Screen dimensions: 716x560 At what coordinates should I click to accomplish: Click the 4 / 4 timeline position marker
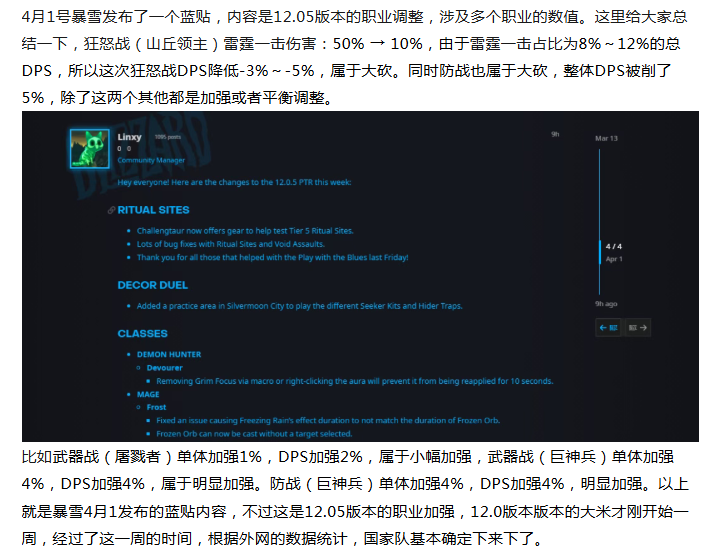click(613, 245)
